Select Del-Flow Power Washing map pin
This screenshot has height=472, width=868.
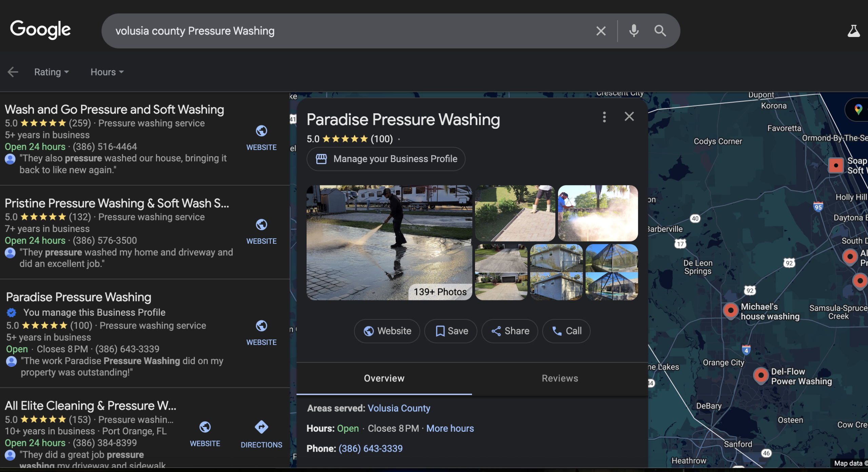[761, 376]
